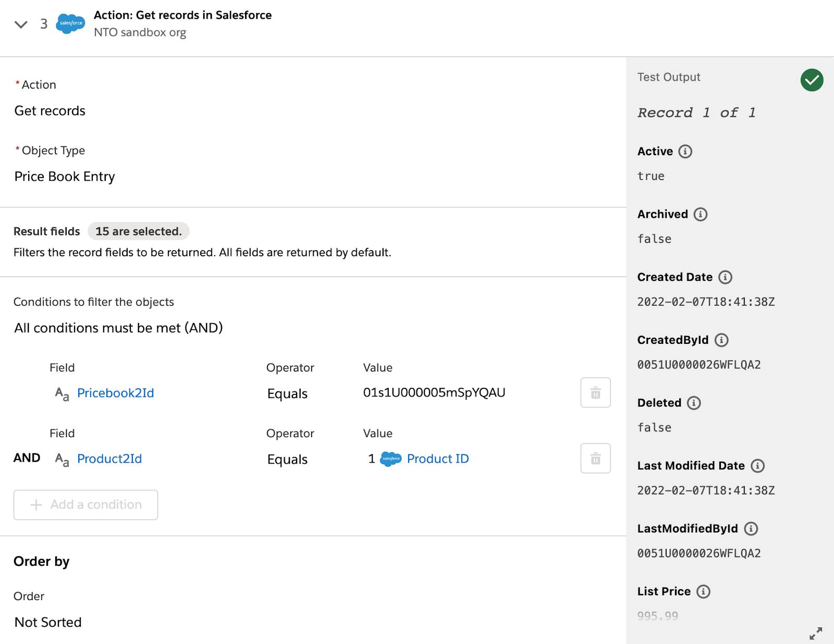This screenshot has width=834, height=644.
Task: Delete the Product2Id condition with trash icon
Action: 595,458
